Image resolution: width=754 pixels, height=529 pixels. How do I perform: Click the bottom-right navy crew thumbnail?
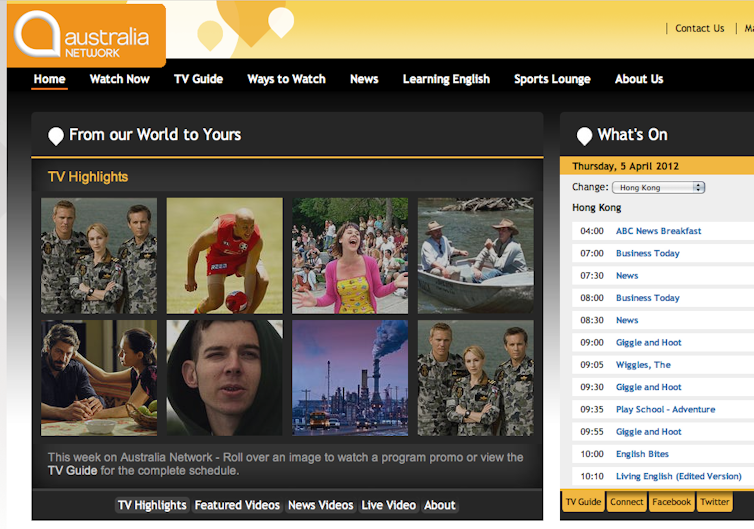pyautogui.click(x=476, y=378)
